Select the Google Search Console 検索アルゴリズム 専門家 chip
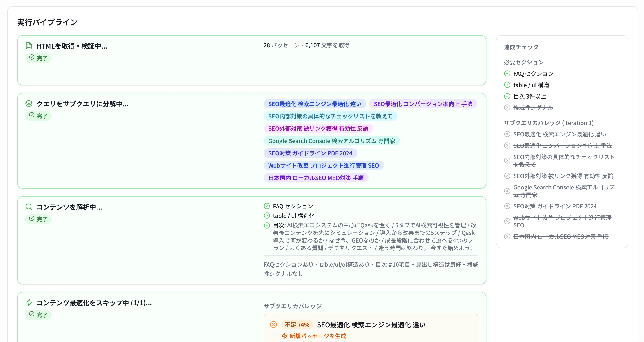The height and width of the screenshot is (342, 644). pyautogui.click(x=332, y=141)
